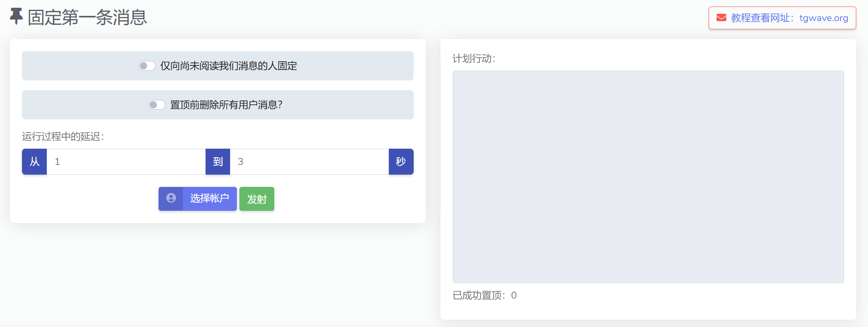Enable the delete-all-user-messages-before-pinning switch
Viewport: 868px width, 327px height.
pyautogui.click(x=156, y=105)
